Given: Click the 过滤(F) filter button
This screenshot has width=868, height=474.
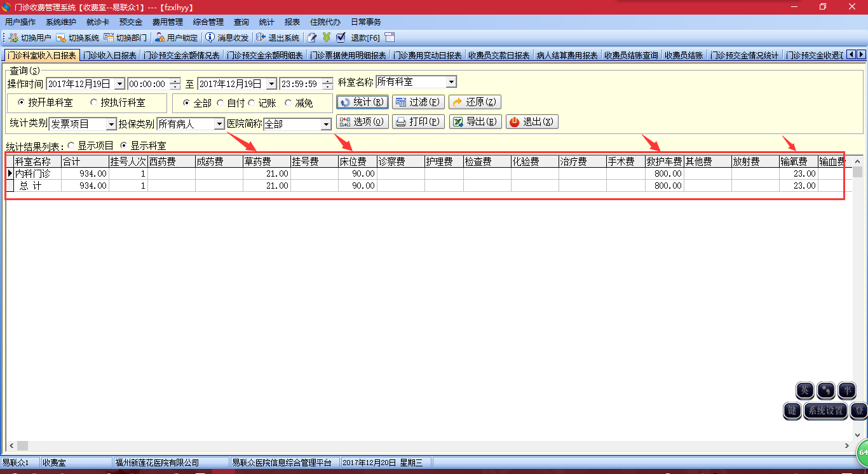Looking at the screenshot, I should pos(418,102).
